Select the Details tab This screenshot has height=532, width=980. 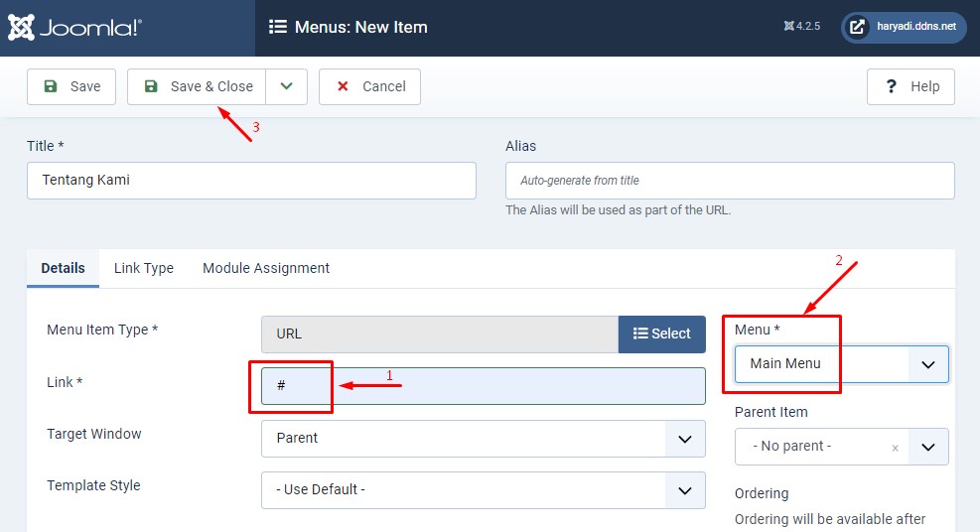pos(63,268)
